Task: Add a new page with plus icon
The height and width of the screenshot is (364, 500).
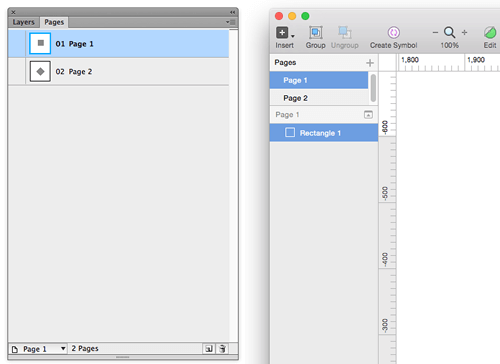Action: point(370,63)
